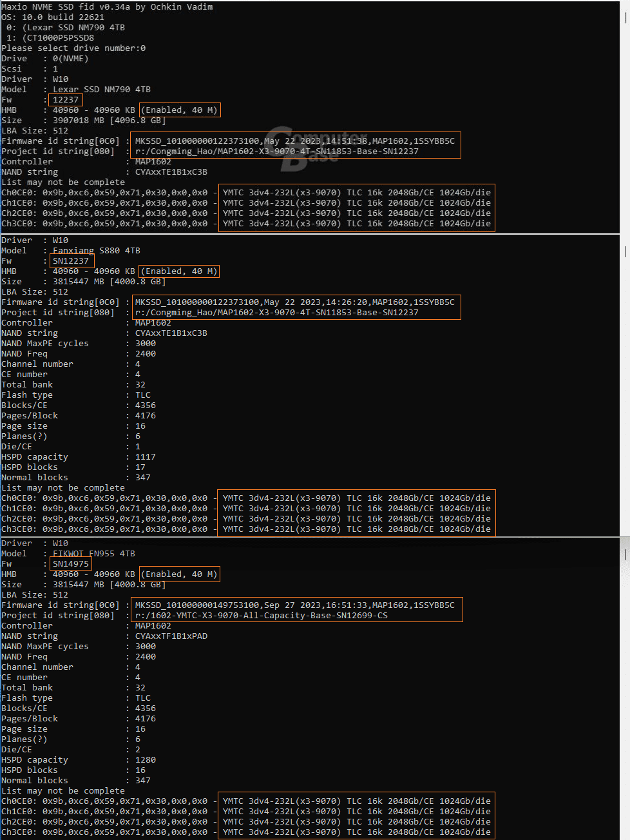Click the 'HSPD capacity : 1117' line

pyautogui.click(x=79, y=457)
